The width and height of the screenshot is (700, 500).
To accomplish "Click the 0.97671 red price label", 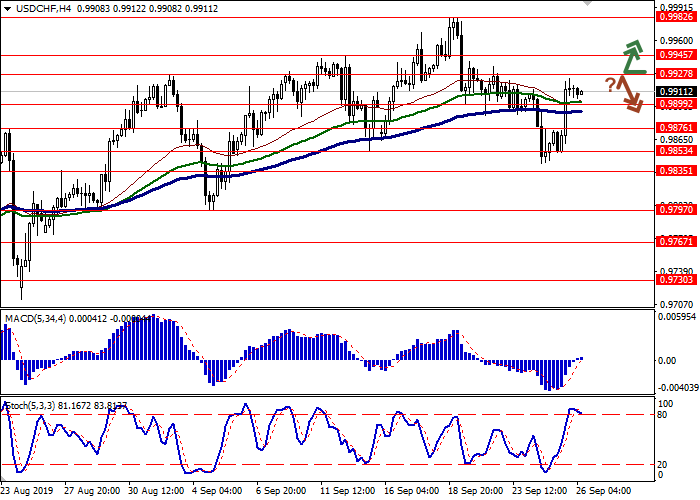I will click(x=675, y=242).
